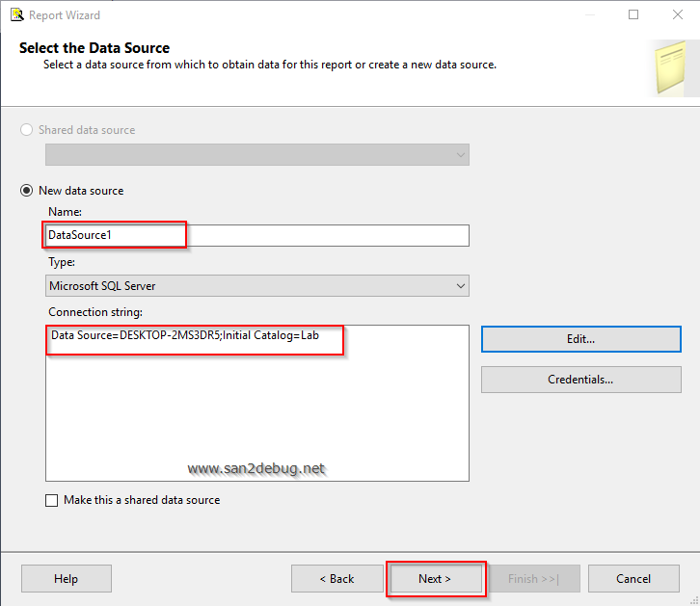This screenshot has width=700, height=606.
Task: Cancel the Report Wizard
Action: pyautogui.click(x=633, y=579)
